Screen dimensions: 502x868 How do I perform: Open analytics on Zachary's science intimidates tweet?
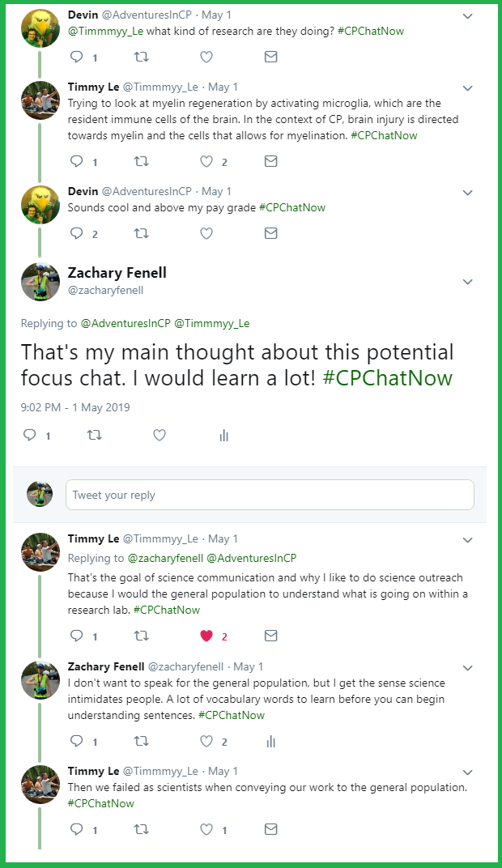pos(271,741)
